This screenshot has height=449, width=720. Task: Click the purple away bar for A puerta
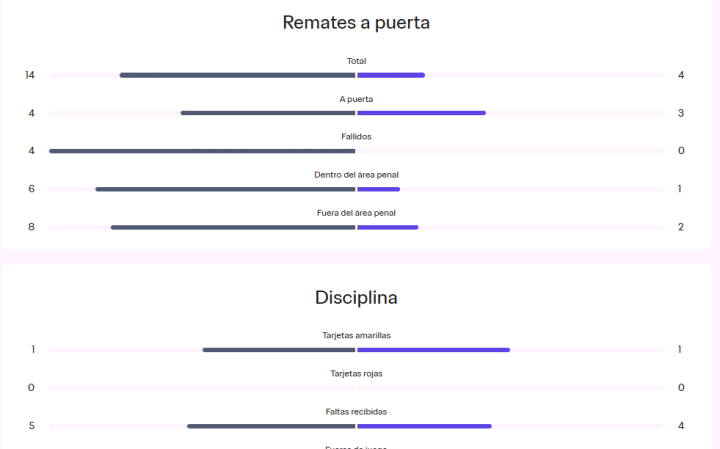pos(421,113)
